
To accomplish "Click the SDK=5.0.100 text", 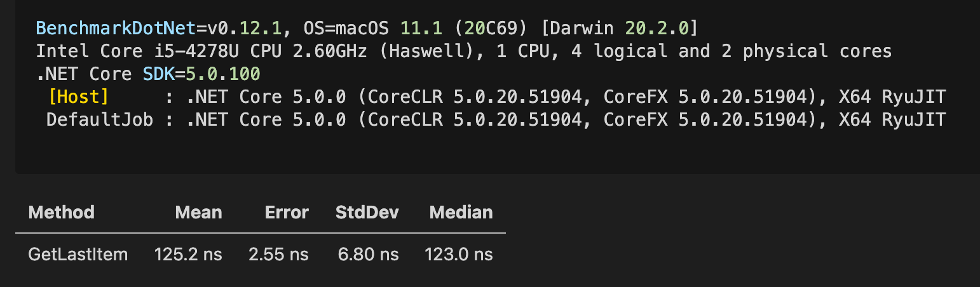I will click(x=201, y=74).
